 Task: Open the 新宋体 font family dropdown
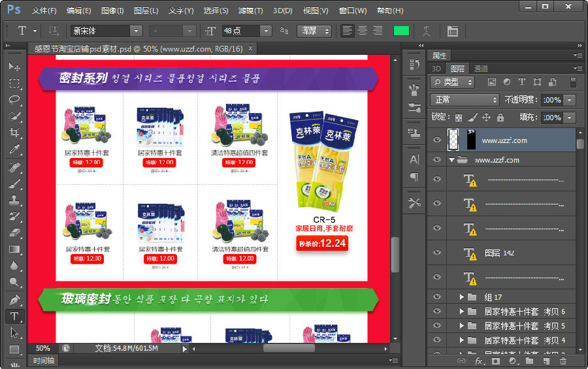point(136,31)
